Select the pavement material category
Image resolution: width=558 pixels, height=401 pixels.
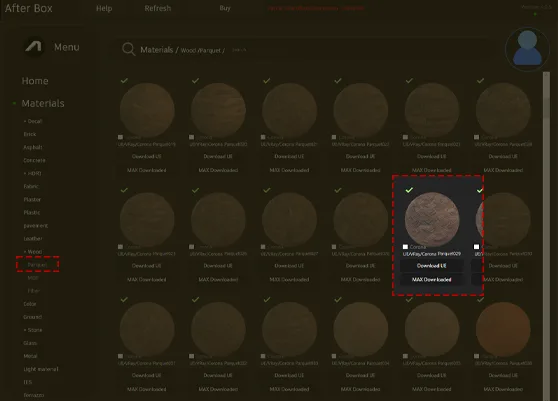pos(36,225)
